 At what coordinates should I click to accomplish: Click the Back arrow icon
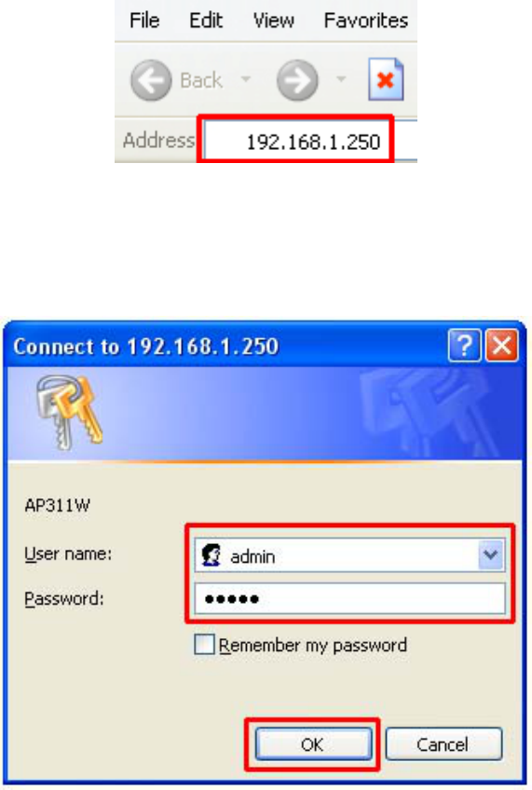(x=151, y=80)
